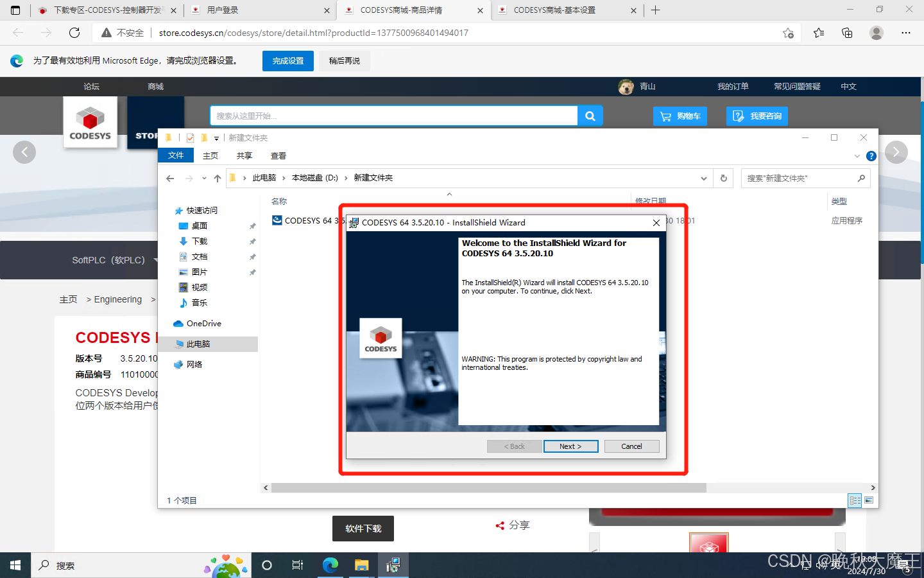Image resolution: width=924 pixels, height=578 pixels.
Task: Select OneDrive in the navigation pane
Action: coord(203,324)
